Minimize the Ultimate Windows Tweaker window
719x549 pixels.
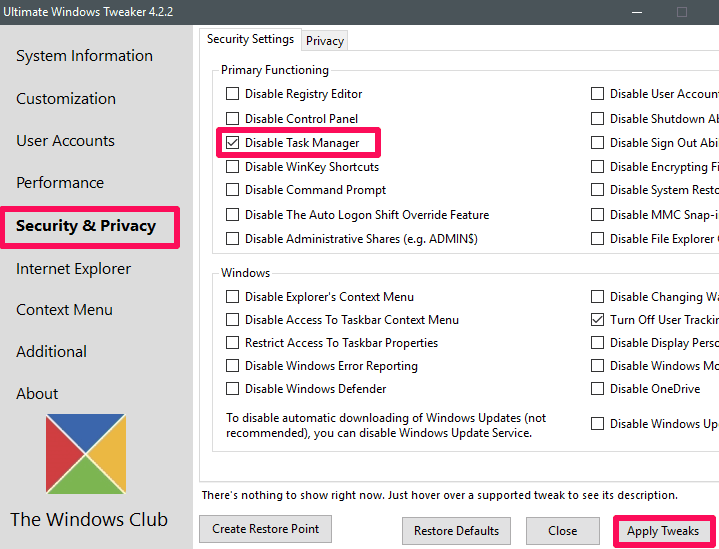tap(636, 12)
